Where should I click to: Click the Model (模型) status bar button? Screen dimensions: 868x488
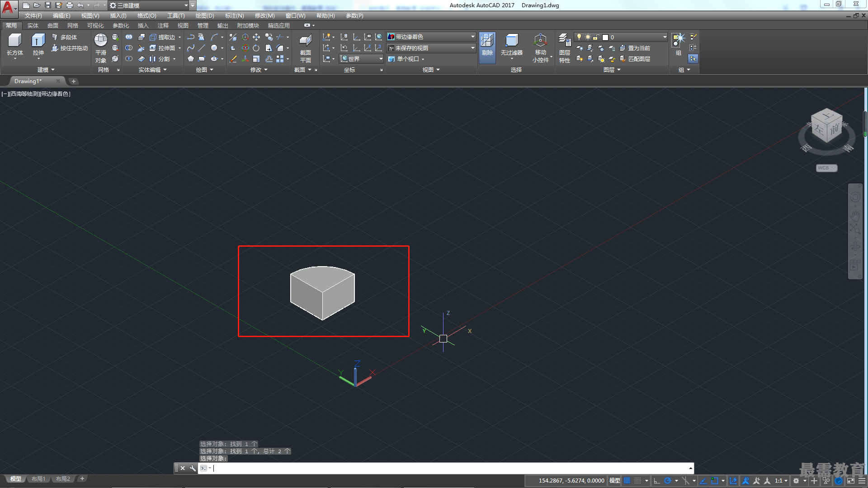coord(614,481)
